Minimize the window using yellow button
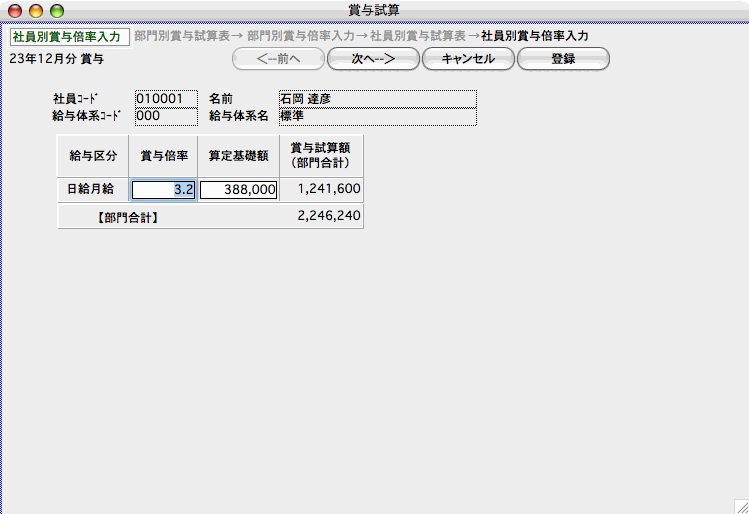This screenshot has width=749, height=514. point(36,10)
